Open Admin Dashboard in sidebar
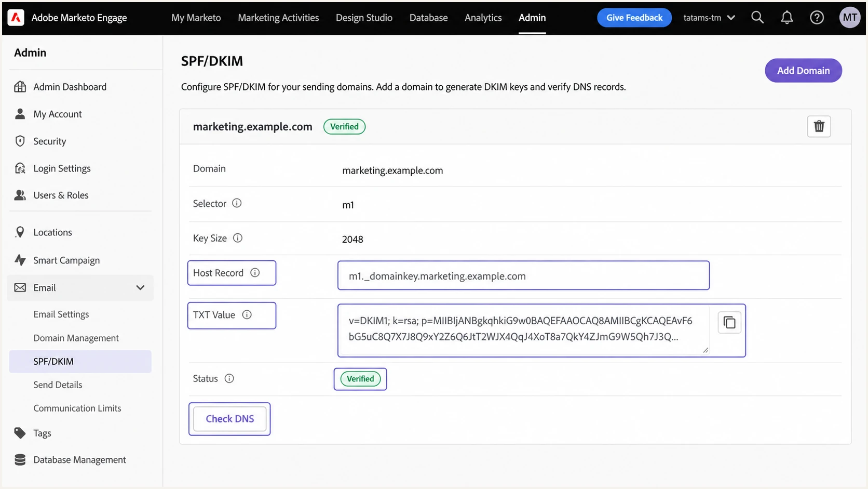Viewport: 868px width, 489px height. click(70, 87)
